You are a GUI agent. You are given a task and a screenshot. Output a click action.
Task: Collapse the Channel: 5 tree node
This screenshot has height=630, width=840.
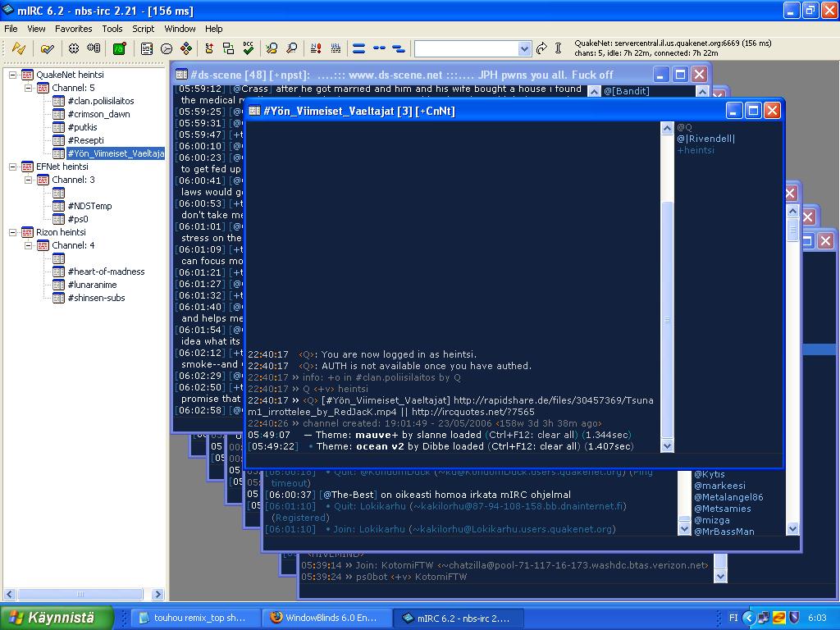(28, 88)
